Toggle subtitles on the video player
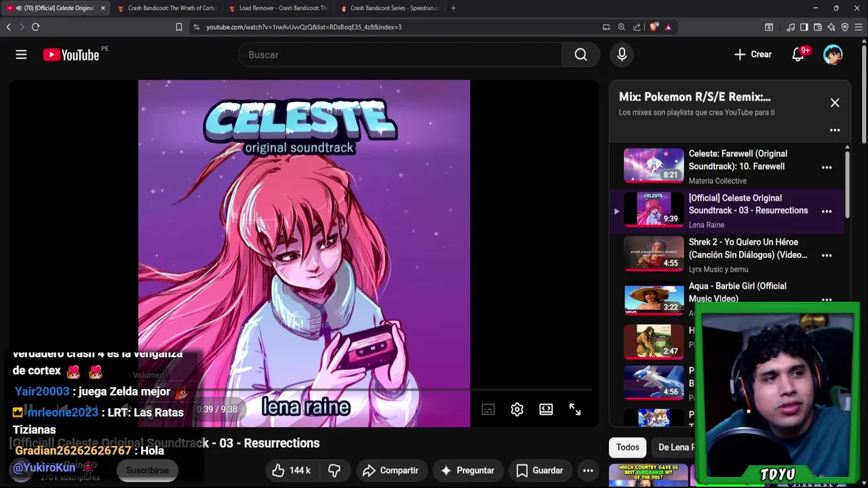The width and height of the screenshot is (868, 488). [x=488, y=409]
